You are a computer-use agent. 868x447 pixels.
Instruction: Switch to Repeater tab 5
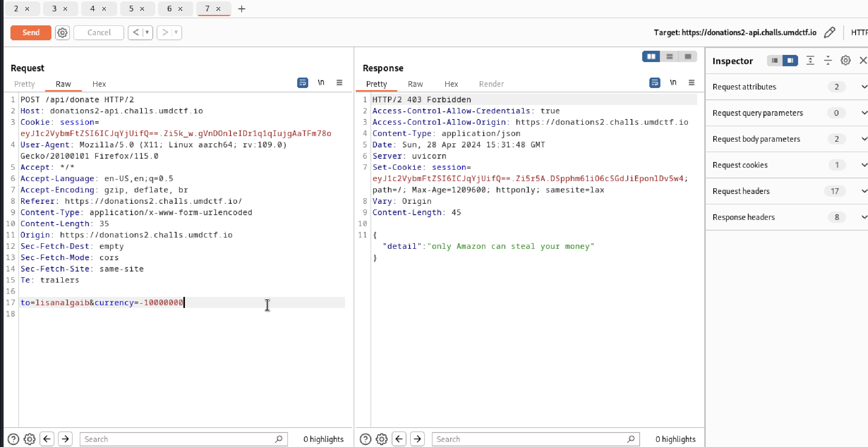pyautogui.click(x=131, y=9)
